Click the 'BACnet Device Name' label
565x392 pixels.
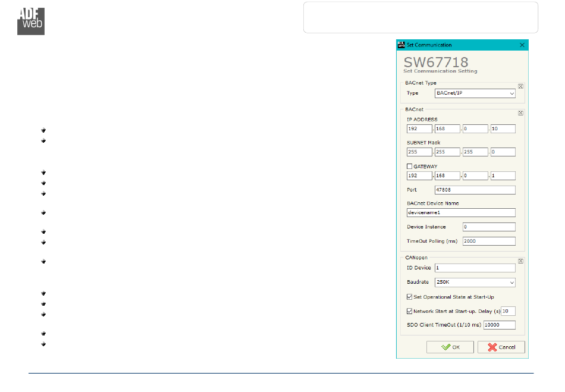pos(433,203)
